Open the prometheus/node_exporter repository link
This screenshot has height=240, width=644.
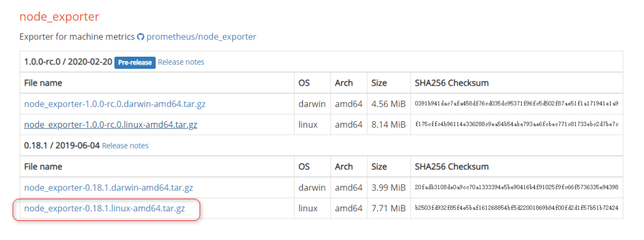(x=202, y=37)
